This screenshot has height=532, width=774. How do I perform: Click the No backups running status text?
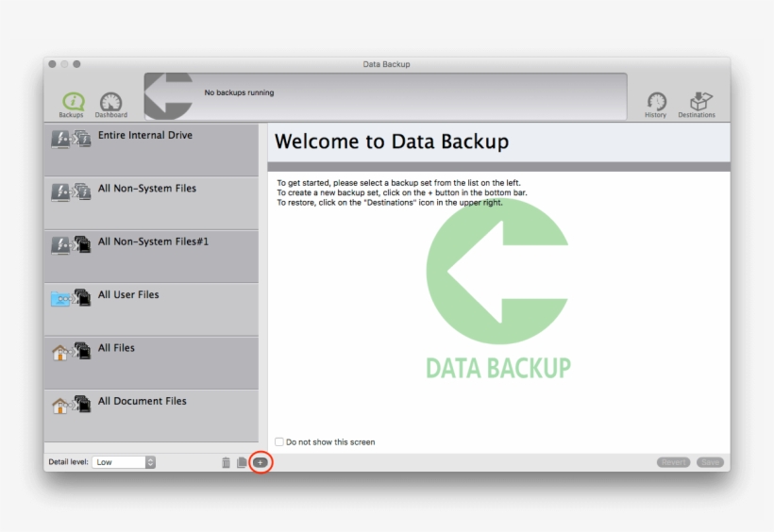[239, 92]
